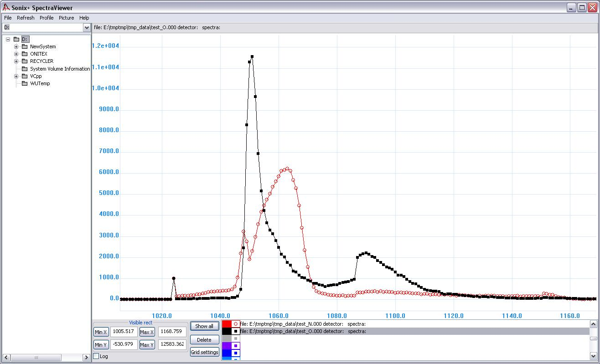Expand the ONITEX folder node
600x364 pixels.
16,54
